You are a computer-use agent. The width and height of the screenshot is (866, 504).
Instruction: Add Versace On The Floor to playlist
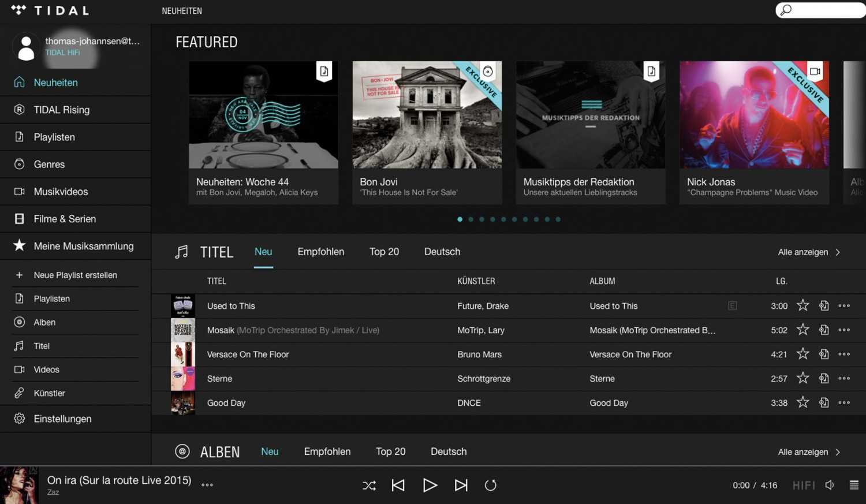[x=824, y=354]
